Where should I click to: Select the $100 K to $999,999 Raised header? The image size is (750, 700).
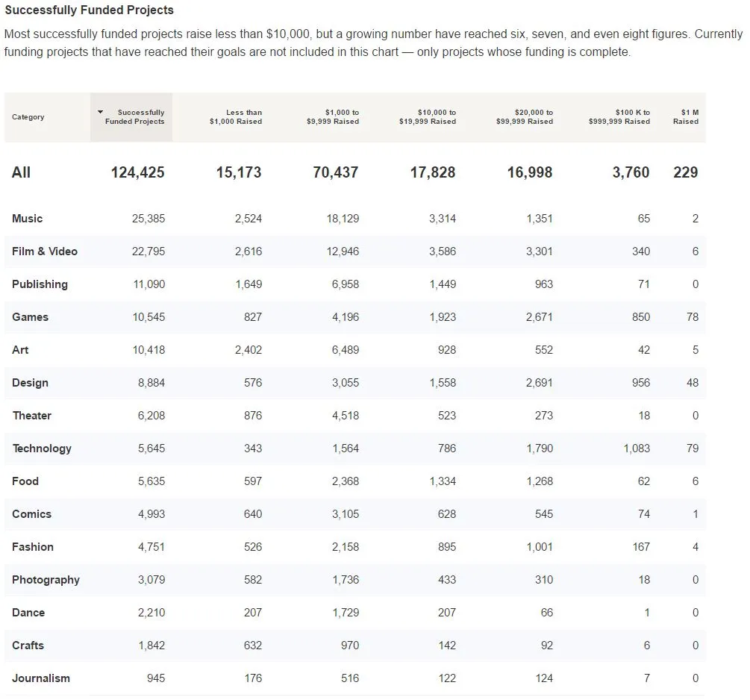tap(619, 117)
